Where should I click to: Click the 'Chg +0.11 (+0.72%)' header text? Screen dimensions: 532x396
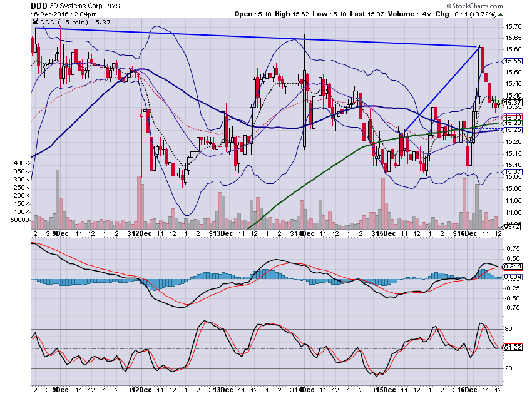466,14
